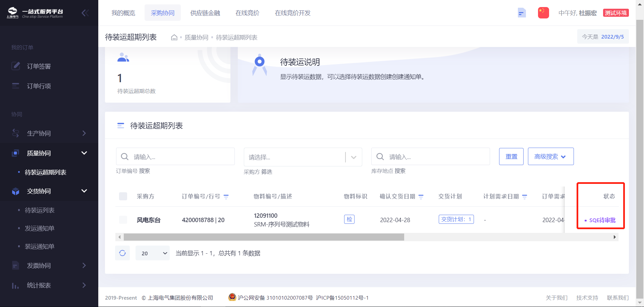Check the row checkbox for 风电东台
Screen dimensions: 644x307
(x=123, y=220)
